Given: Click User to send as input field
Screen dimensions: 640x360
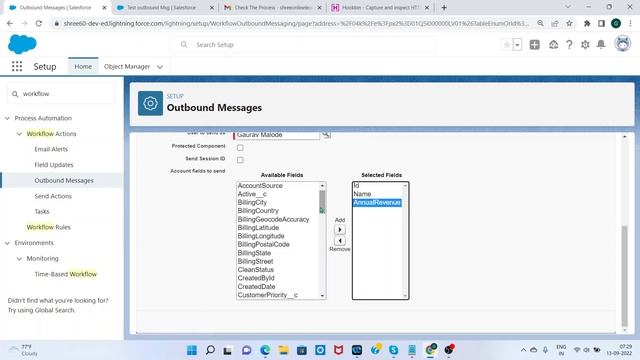Looking at the screenshot, I should pyautogui.click(x=276, y=135).
